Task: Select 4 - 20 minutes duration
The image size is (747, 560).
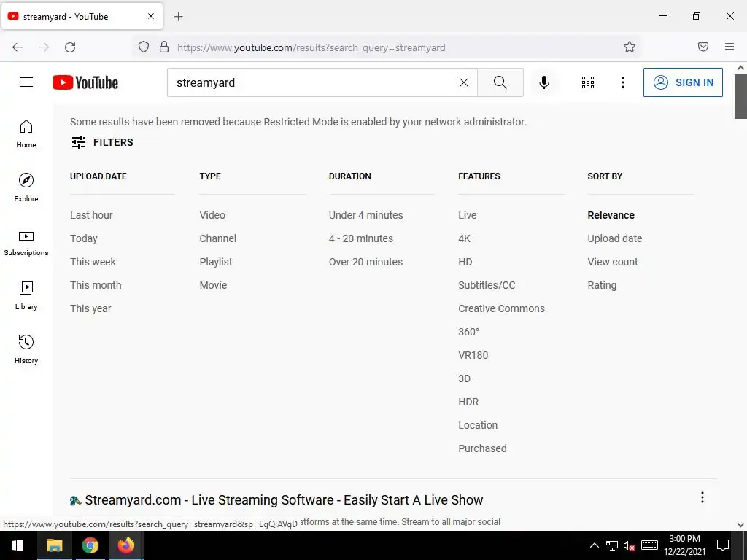Action: coord(361,238)
